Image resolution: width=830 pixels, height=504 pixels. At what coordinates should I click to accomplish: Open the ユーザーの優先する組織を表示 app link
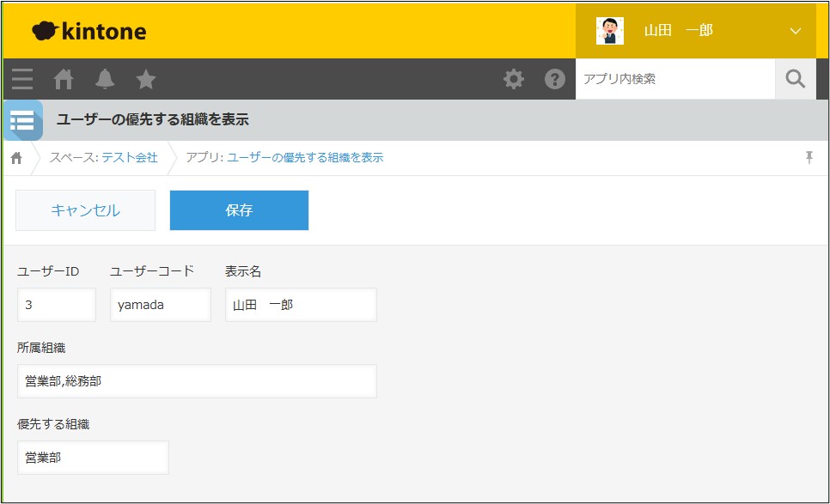[305, 158]
